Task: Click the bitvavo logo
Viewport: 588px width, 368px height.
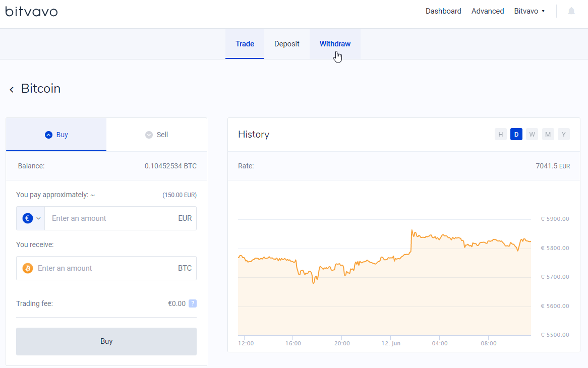Action: click(x=31, y=11)
